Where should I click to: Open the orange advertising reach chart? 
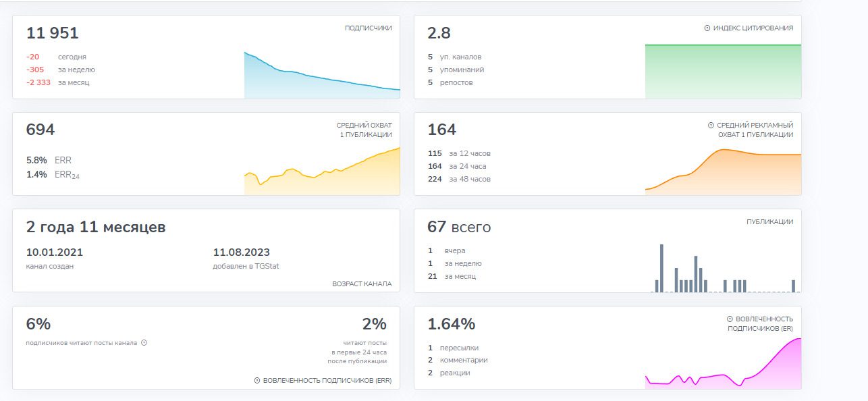click(723, 172)
